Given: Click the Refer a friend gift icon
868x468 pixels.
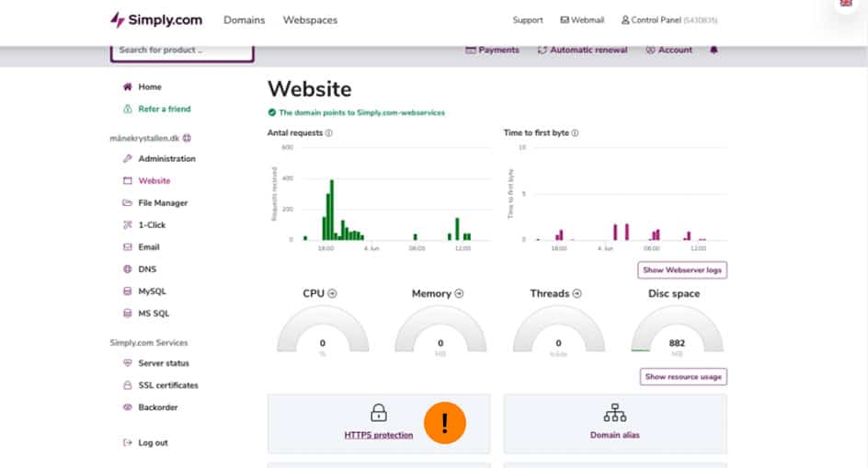Looking at the screenshot, I should [127, 108].
